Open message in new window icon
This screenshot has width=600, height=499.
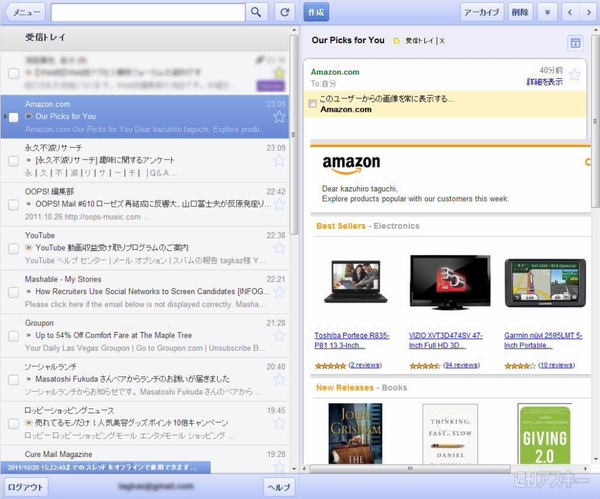point(575,43)
